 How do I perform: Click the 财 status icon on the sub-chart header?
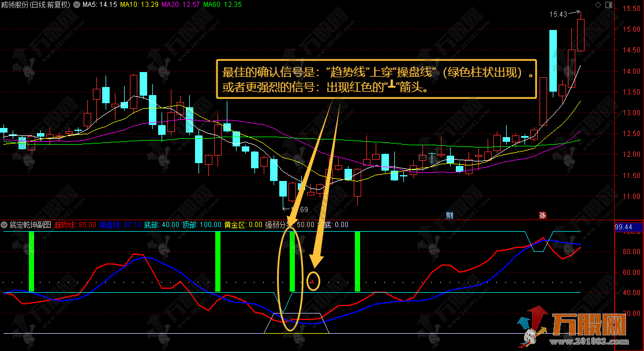click(449, 216)
